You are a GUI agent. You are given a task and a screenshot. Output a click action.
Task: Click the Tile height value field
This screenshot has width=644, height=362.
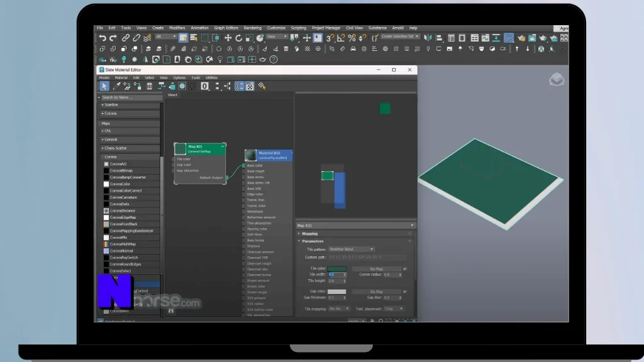[335, 281]
